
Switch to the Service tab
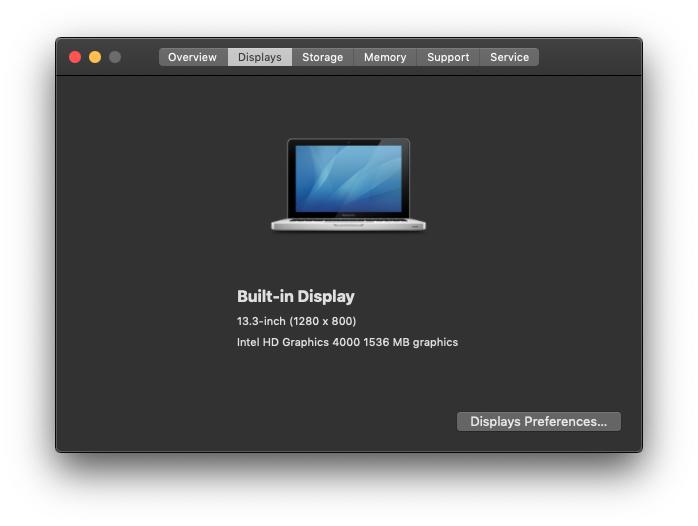pyautogui.click(x=510, y=57)
